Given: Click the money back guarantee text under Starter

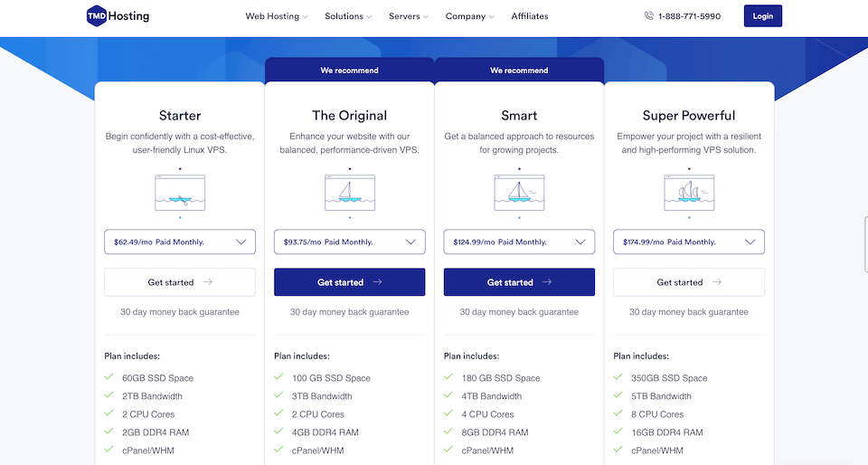Looking at the screenshot, I should coord(180,312).
